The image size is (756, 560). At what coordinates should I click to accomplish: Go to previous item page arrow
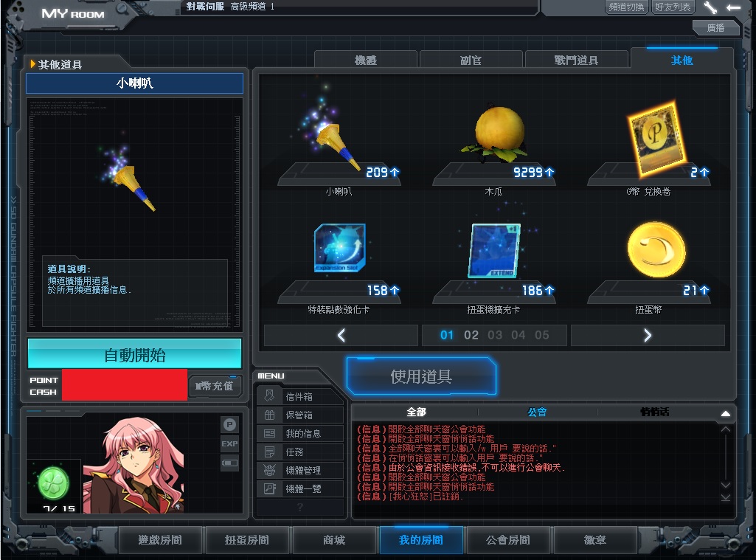341,335
